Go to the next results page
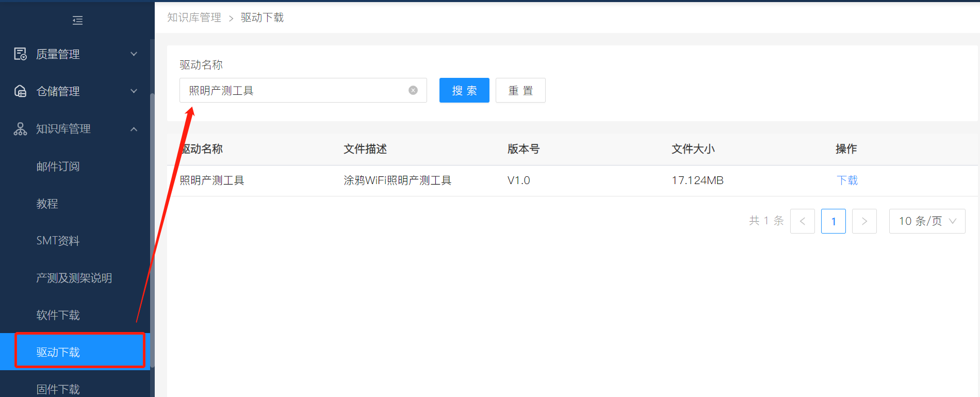This screenshot has width=980, height=397. click(864, 221)
